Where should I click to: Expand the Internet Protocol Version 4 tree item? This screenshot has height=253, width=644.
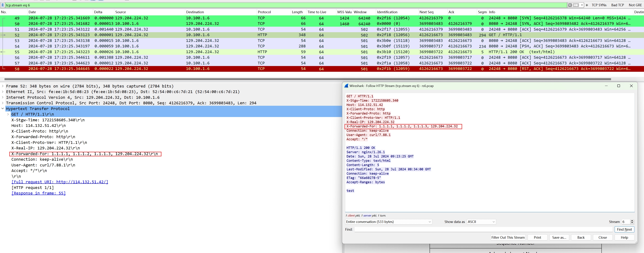coord(3,97)
